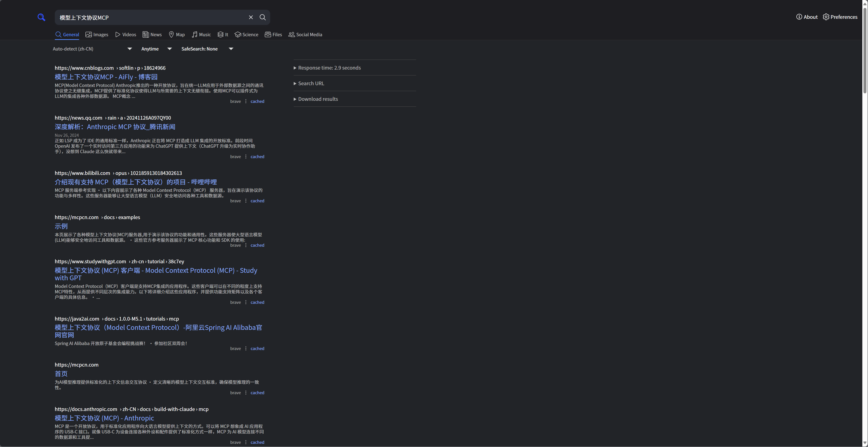
Task: Open cached link for studywithgpt result
Action: pyautogui.click(x=257, y=302)
